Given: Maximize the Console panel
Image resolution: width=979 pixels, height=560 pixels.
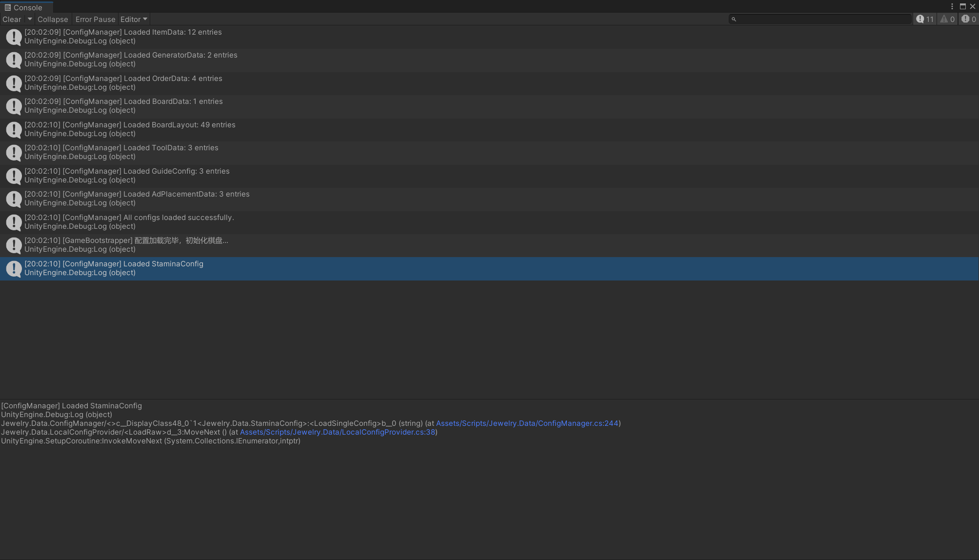Looking at the screenshot, I should click(962, 6).
